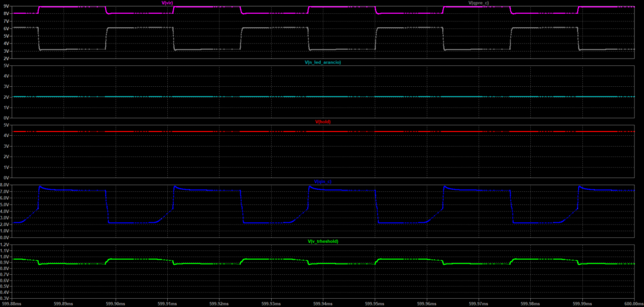The height and width of the screenshot is (307, 644).
Task: Click the 1.0V tick on the V(v_treshold) axis
Action: (5, 257)
